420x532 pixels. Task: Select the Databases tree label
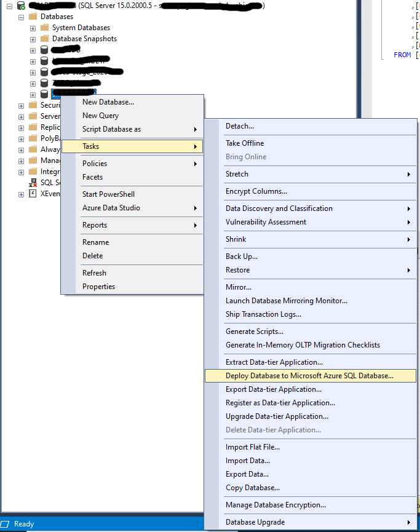57,17
